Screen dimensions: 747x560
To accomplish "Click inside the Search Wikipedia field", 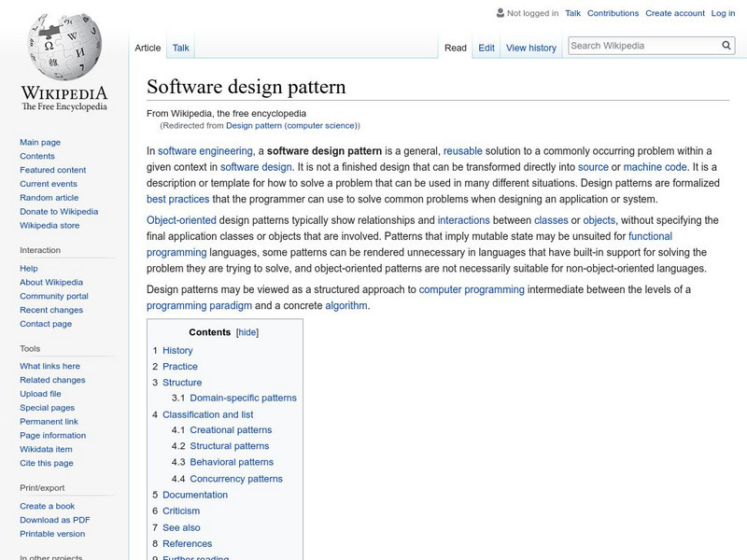I will [x=635, y=44].
